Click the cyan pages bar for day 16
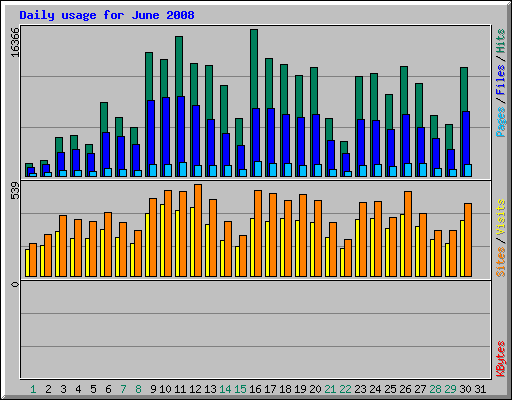The width and height of the screenshot is (512, 400). (258, 169)
